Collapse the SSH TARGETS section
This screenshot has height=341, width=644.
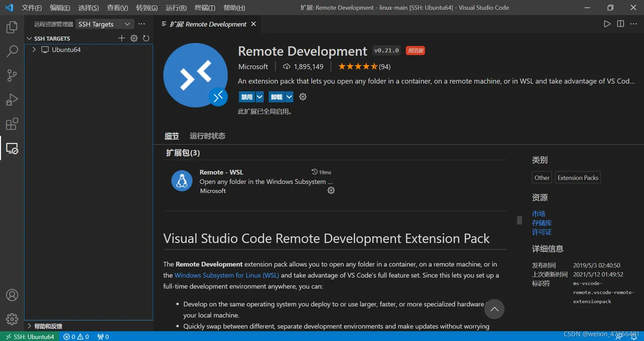[29, 38]
